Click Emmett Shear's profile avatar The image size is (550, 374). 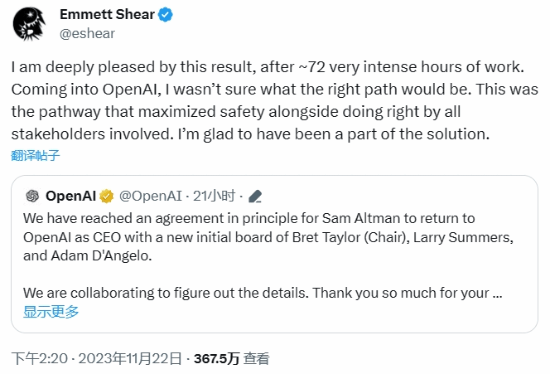tap(29, 24)
